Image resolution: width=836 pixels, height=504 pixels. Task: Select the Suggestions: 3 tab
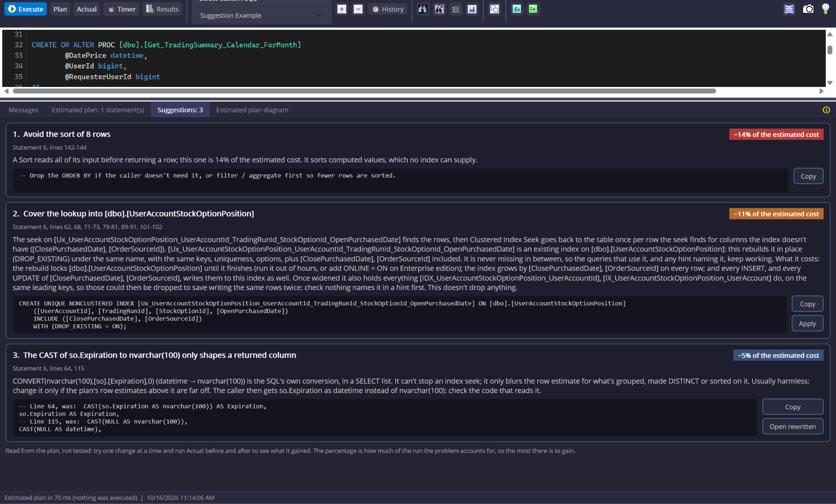[x=180, y=110]
